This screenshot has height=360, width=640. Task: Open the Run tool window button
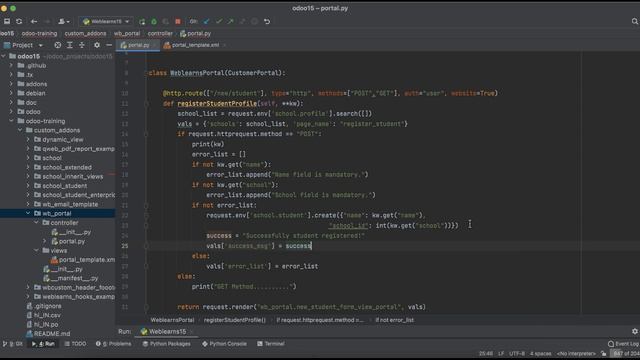(43, 344)
